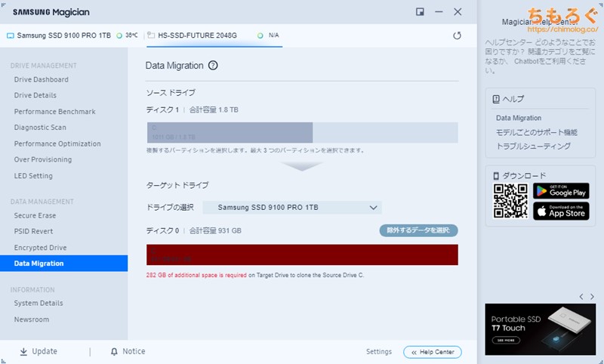The width and height of the screenshot is (604, 364).
Task: Open the Portable SSD T7 Touch banner
Action: click(540, 329)
